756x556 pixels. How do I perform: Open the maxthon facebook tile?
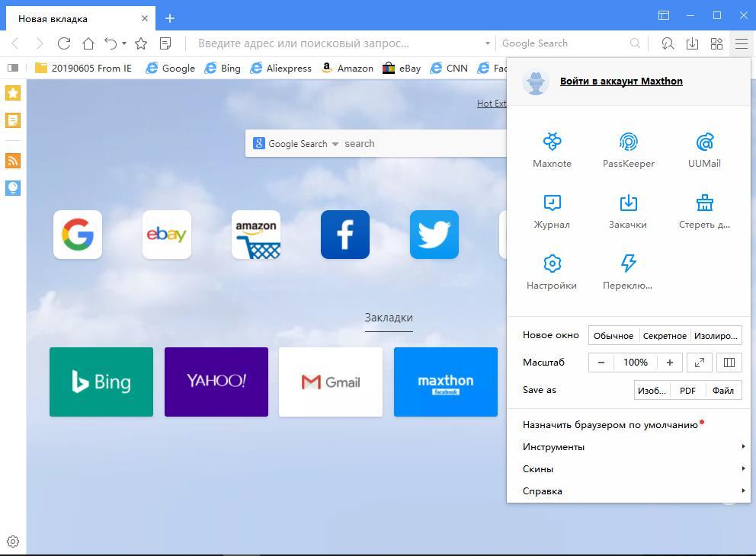pos(446,382)
